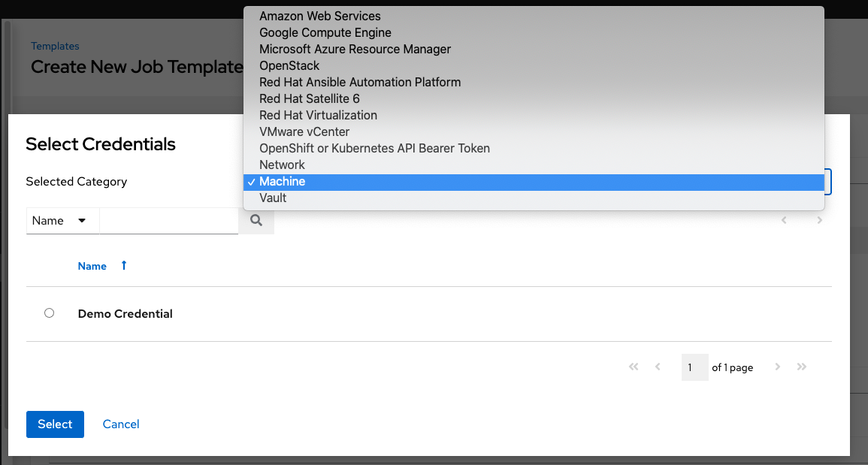Pick OpenStack credential category
Viewport: 868px width, 465px height.
[x=534, y=66]
